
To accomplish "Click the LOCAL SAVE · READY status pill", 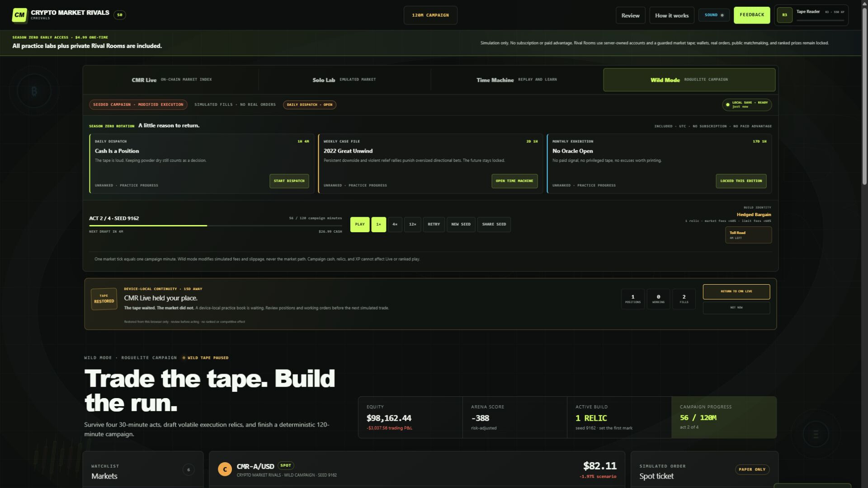I will tap(746, 104).
